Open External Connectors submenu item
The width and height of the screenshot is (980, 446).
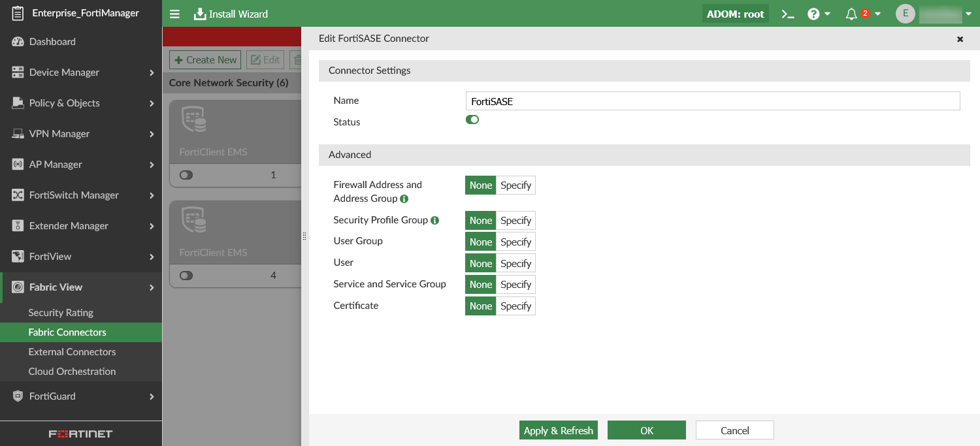point(72,352)
